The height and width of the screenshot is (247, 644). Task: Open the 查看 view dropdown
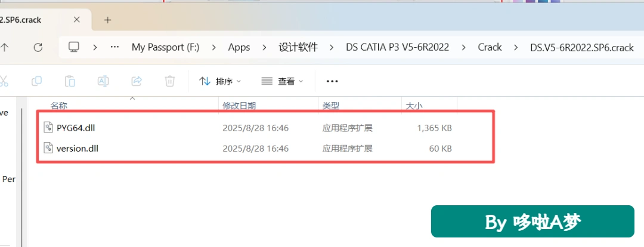point(283,81)
